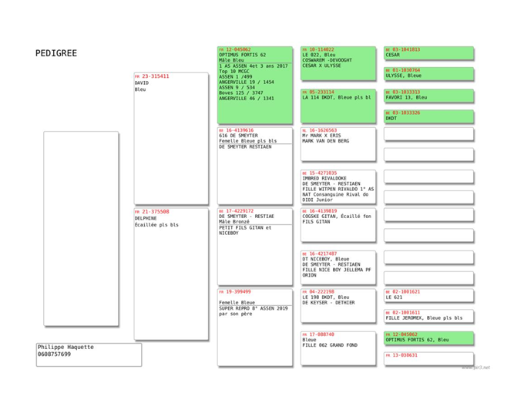Open the large OPTIMUS FORTIS 62 Mâle Bleu box
The image size is (524, 420).
[255, 85]
